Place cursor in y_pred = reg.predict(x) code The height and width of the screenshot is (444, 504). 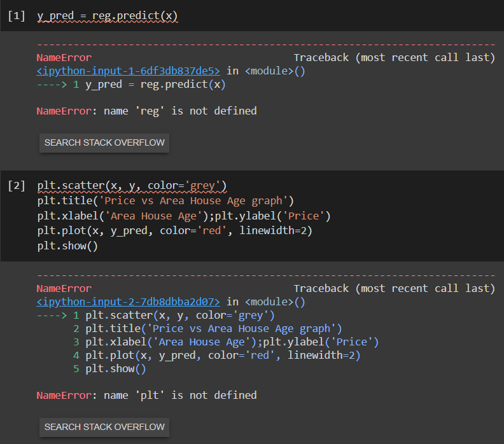coord(108,16)
